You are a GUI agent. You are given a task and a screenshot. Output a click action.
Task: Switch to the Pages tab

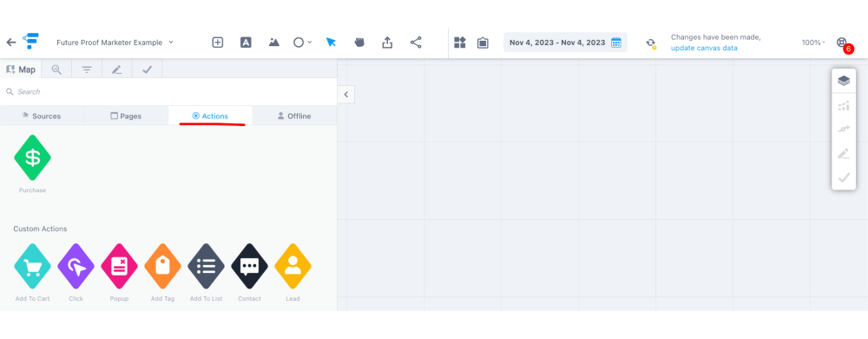pyautogui.click(x=126, y=116)
